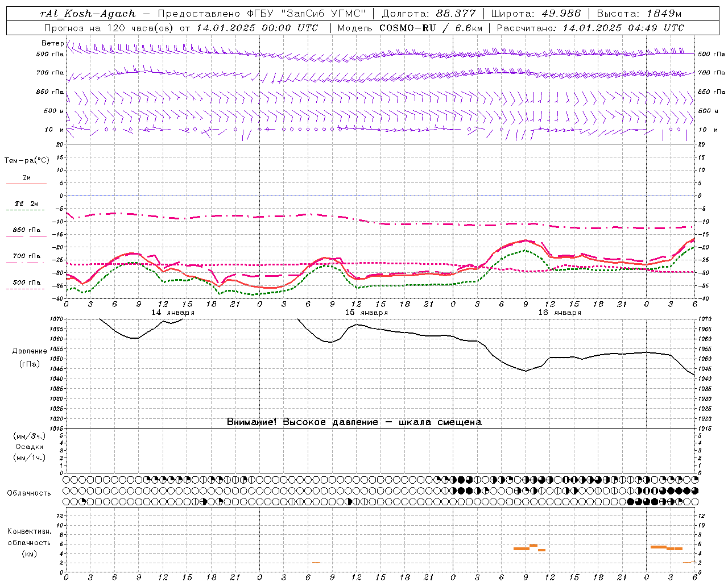This screenshot has width=728, height=582.
Task: Click the Тем-ра(°C) axis title
Action: click(27, 161)
